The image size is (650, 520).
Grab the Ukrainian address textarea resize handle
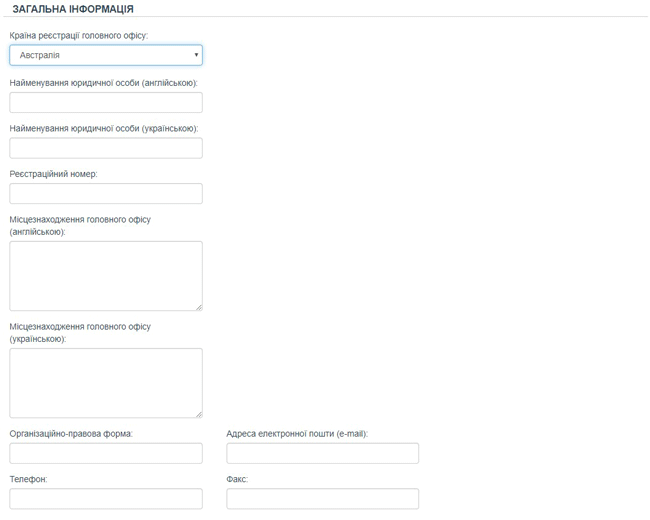198,413
